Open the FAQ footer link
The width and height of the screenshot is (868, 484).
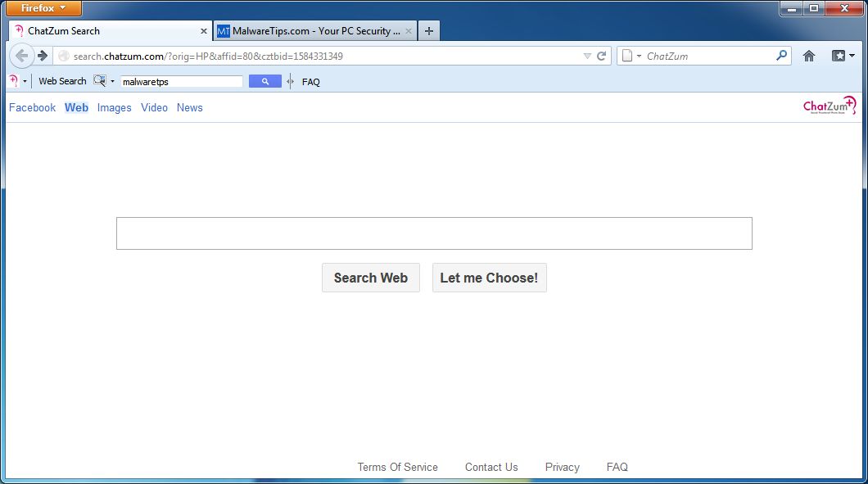click(617, 467)
